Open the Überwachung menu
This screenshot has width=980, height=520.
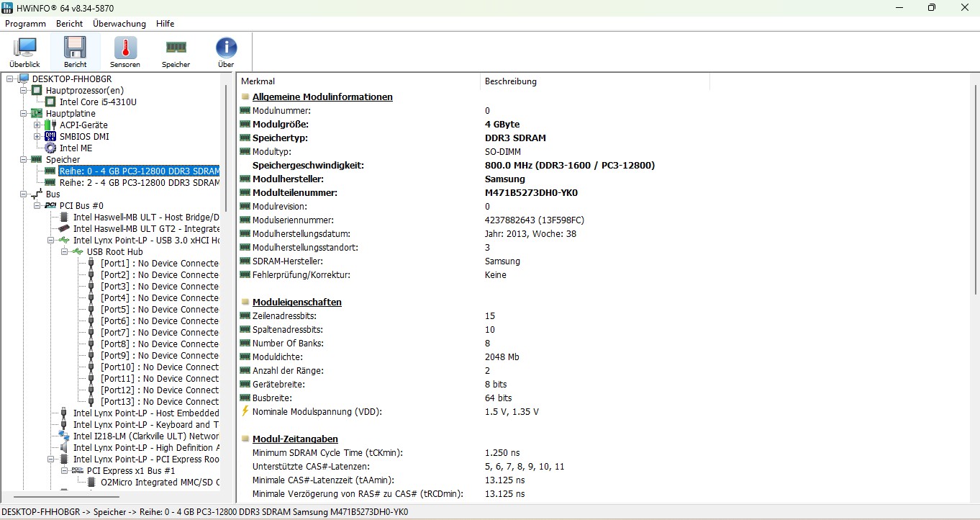coord(119,24)
